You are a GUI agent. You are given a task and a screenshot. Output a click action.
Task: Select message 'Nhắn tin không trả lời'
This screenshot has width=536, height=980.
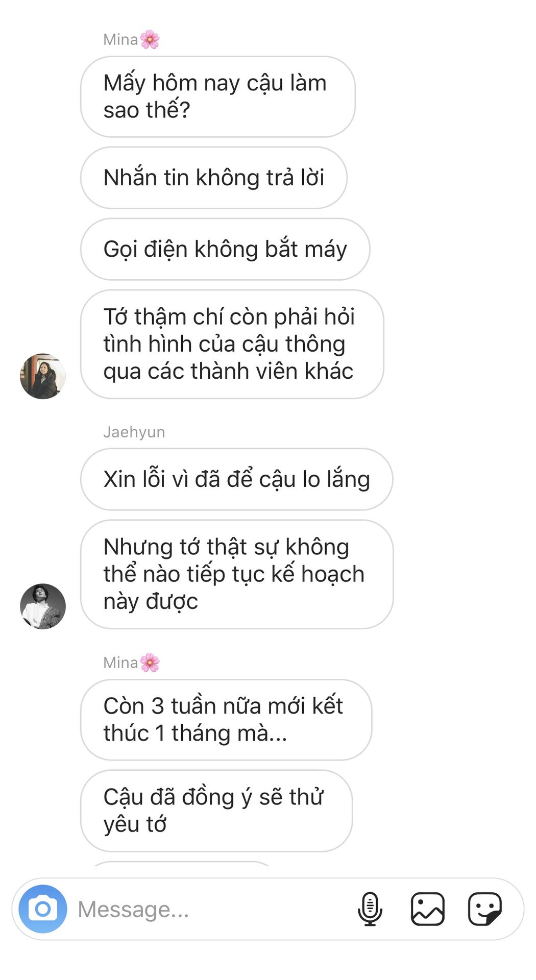coord(214,178)
